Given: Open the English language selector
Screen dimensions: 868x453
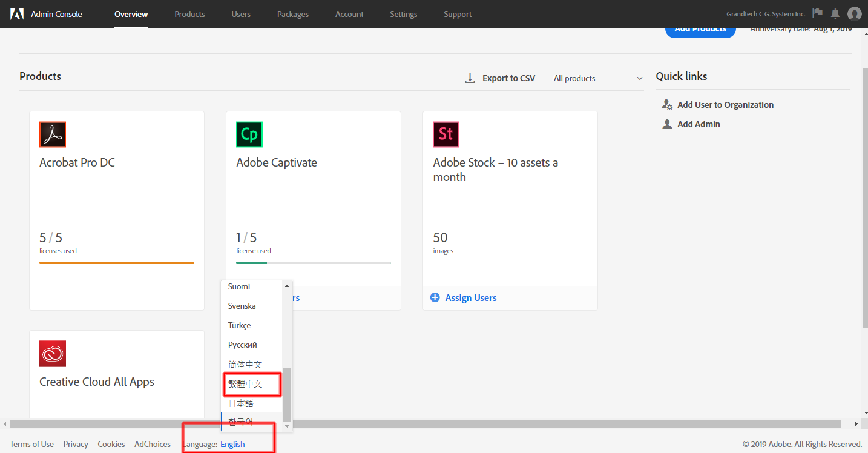Looking at the screenshot, I should [232, 444].
